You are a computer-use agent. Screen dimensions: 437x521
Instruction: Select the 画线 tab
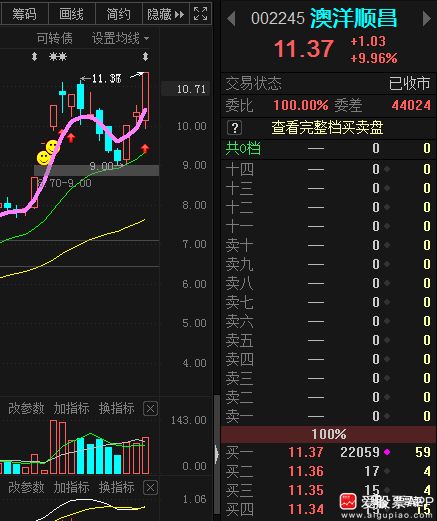[71, 14]
